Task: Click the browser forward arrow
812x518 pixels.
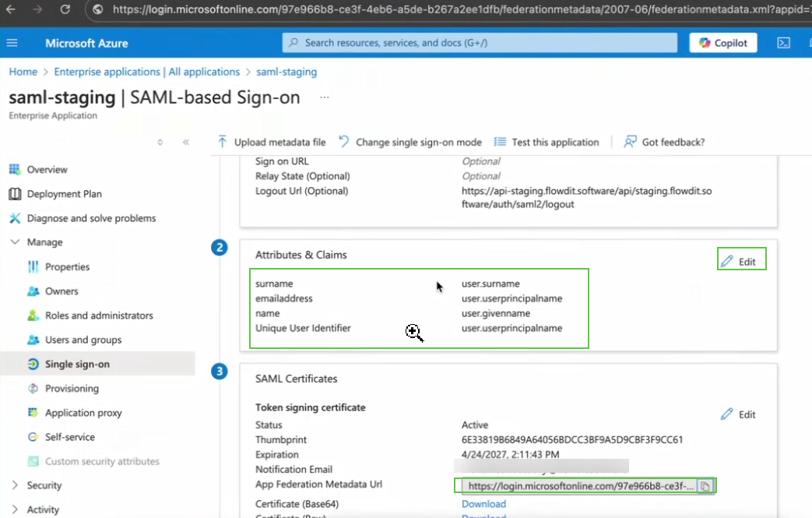Action: pyautogui.click(x=37, y=9)
